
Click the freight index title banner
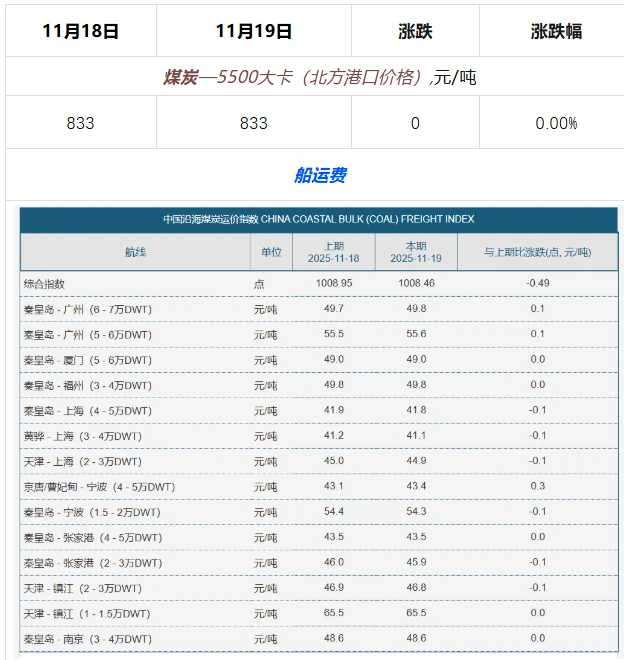(x=319, y=219)
